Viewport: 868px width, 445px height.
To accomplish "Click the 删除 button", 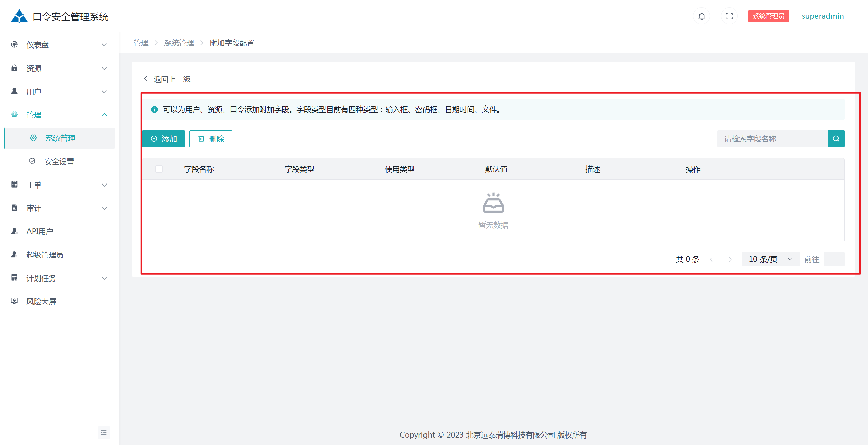I will (x=211, y=139).
